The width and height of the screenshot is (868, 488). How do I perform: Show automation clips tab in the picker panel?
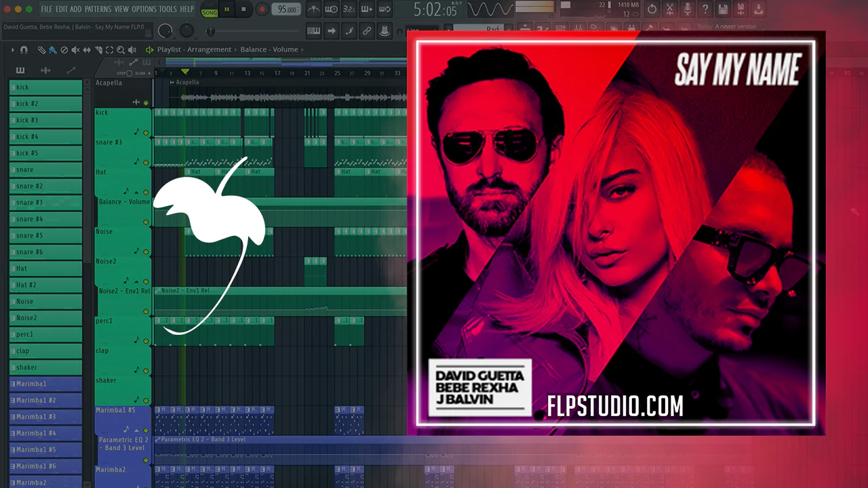pos(71,70)
